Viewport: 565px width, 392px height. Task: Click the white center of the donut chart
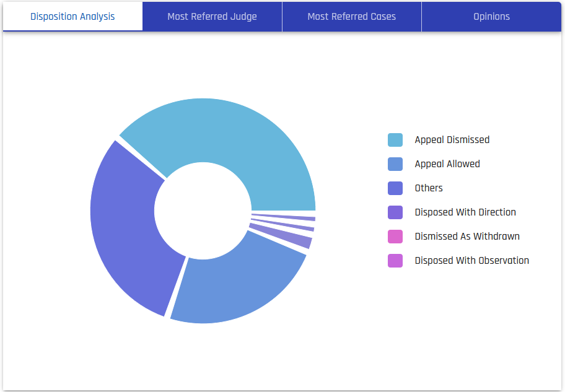point(203,211)
